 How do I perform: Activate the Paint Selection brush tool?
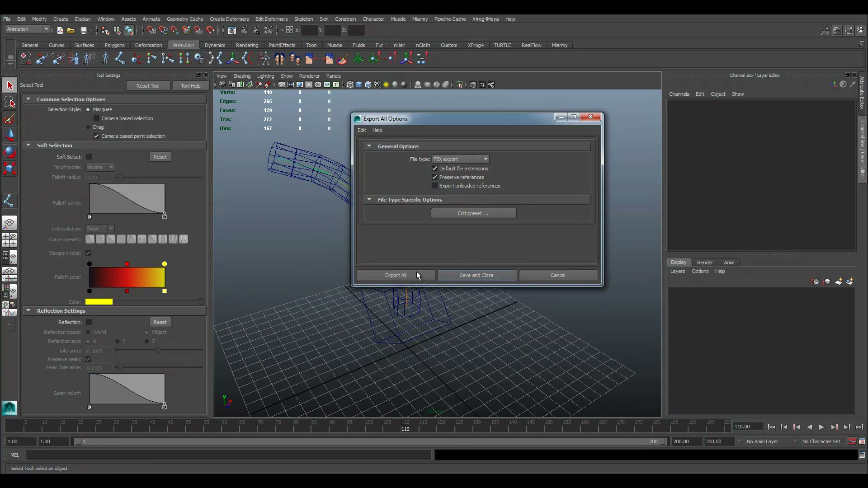[x=9, y=119]
